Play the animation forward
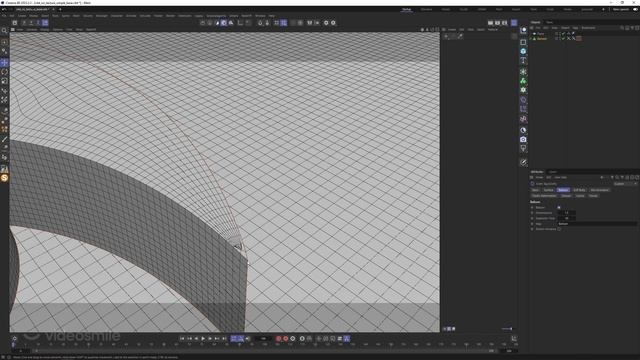640x360 pixels. [x=203, y=338]
